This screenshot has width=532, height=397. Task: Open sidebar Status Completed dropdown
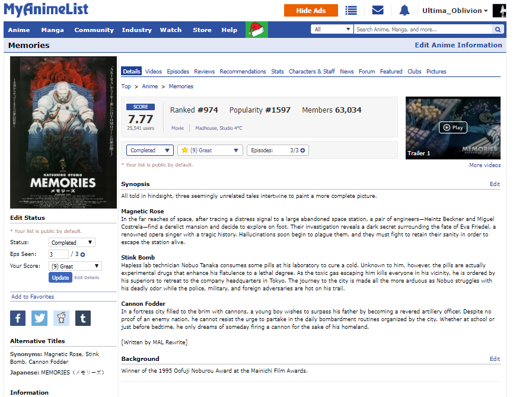click(x=72, y=242)
